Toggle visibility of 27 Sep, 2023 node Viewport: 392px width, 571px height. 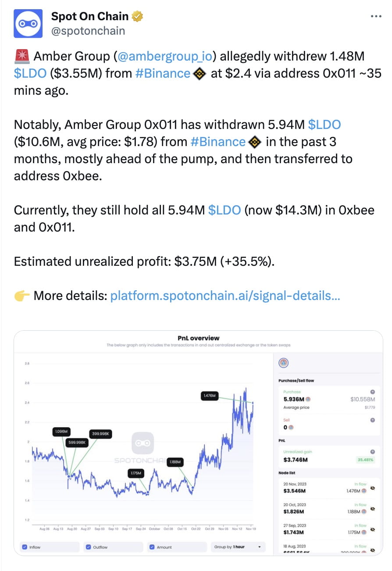tap(372, 529)
